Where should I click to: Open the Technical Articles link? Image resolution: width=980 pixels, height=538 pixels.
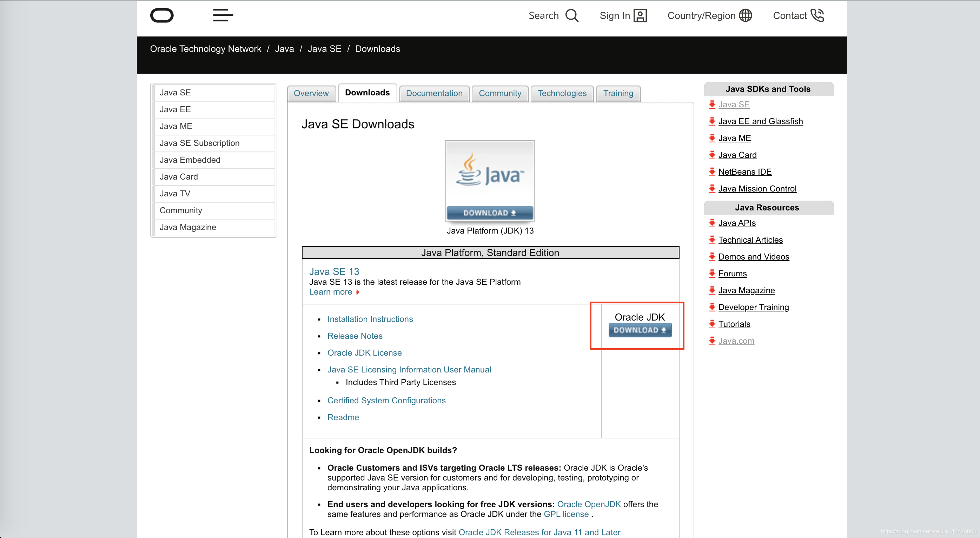coord(750,240)
